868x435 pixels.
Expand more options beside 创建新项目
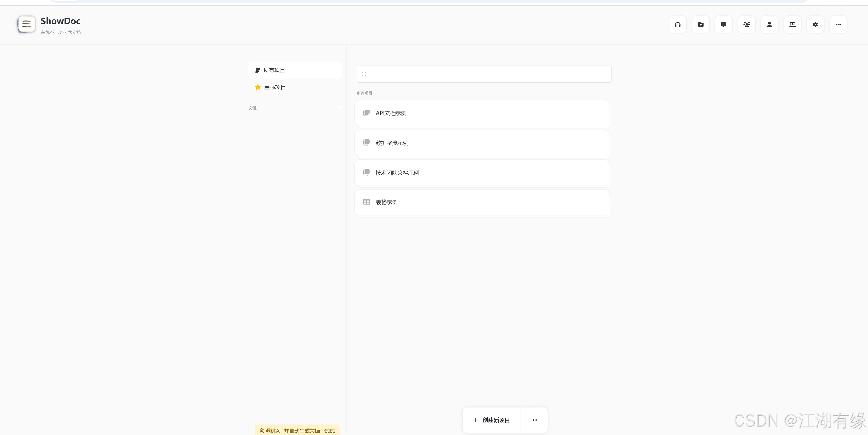tap(535, 420)
